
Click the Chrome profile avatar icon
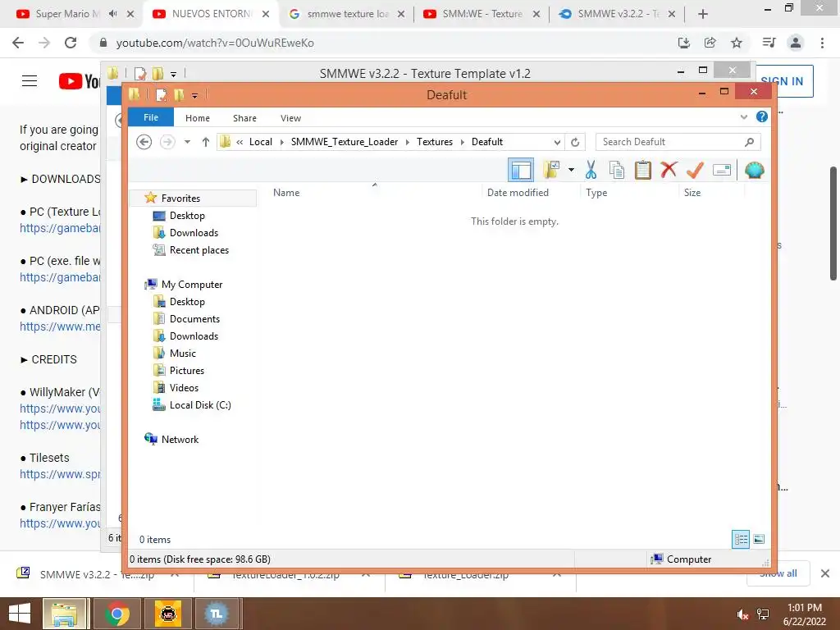click(x=796, y=43)
